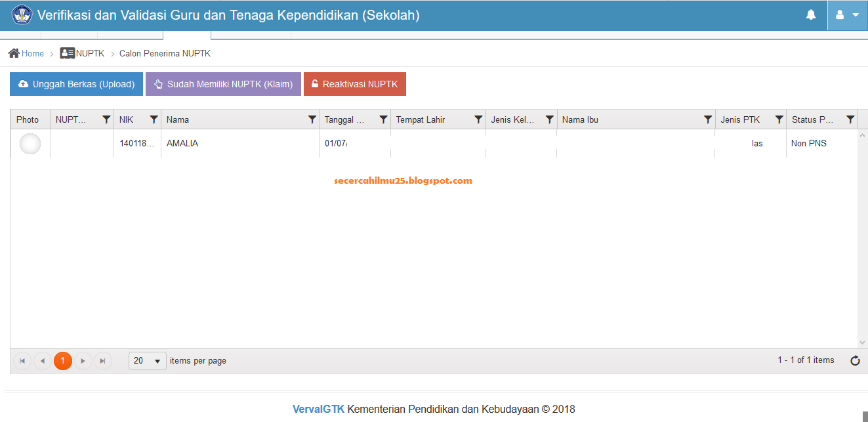Click the Sudah Memiliki NUPTK (Klaim) button
This screenshot has height=422, width=868.
coord(223,83)
